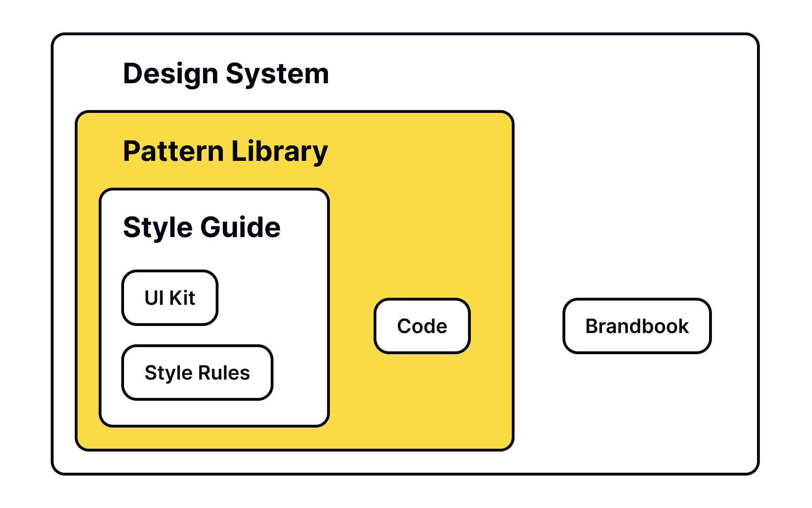The width and height of the screenshot is (812, 508).
Task: Select the Code box
Action: (x=422, y=326)
